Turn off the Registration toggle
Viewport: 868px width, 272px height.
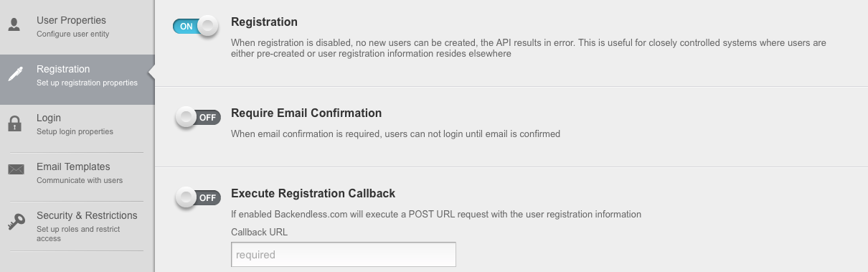[195, 27]
